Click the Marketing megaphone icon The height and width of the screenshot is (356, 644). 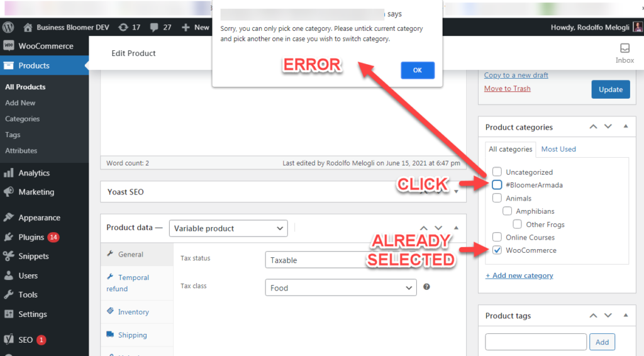click(x=9, y=192)
